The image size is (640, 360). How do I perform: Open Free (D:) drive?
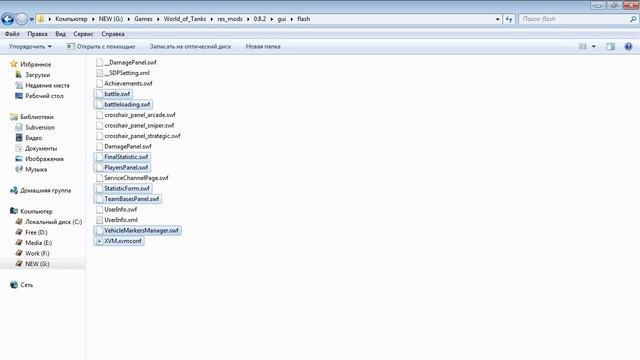pyautogui.click(x=31, y=232)
